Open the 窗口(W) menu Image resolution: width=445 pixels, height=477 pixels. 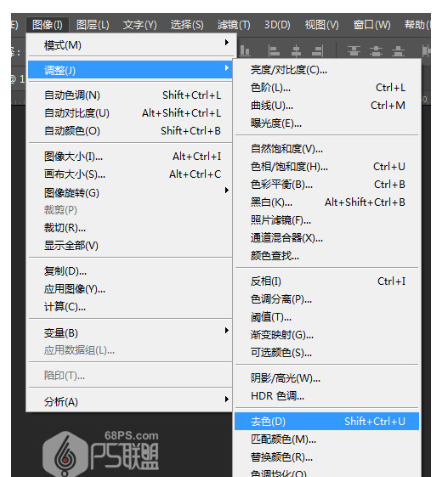(372, 25)
